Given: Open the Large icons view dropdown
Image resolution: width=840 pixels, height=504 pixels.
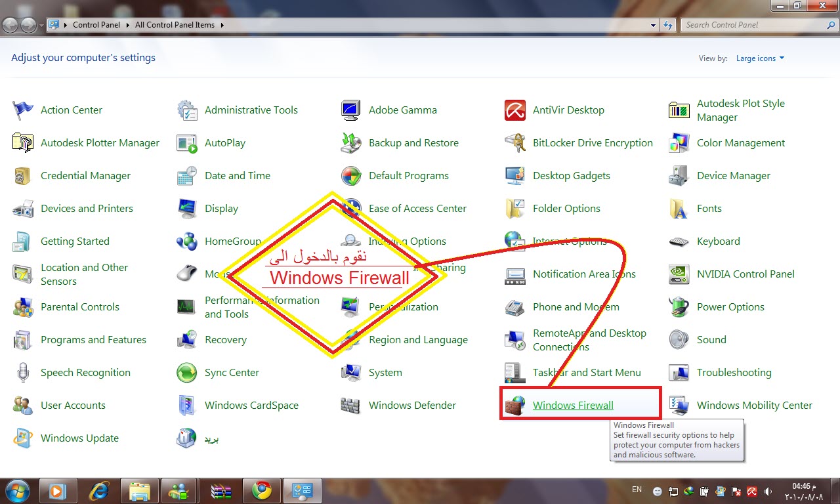Looking at the screenshot, I should [760, 58].
